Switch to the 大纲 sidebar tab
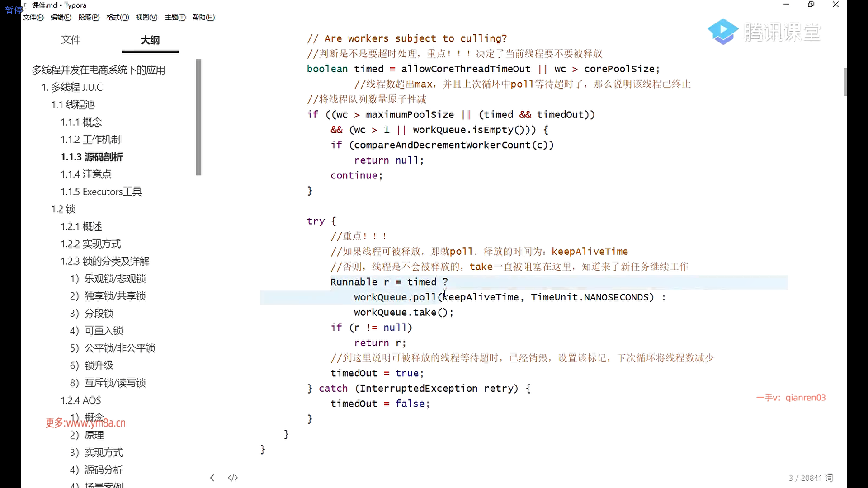Image resolution: width=868 pixels, height=488 pixels. coord(150,40)
